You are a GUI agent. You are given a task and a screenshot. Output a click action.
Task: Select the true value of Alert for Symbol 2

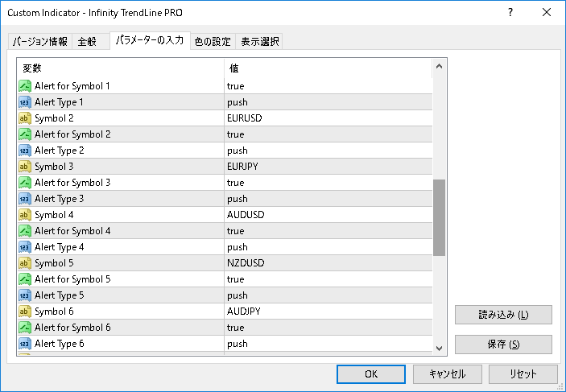[x=328, y=134]
